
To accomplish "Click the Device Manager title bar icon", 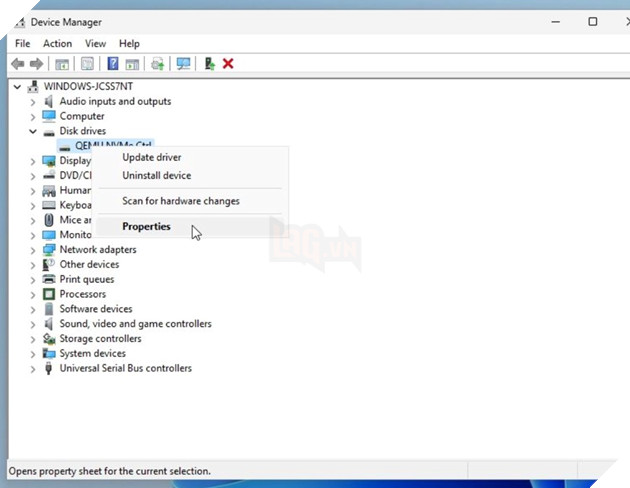I will (x=20, y=22).
